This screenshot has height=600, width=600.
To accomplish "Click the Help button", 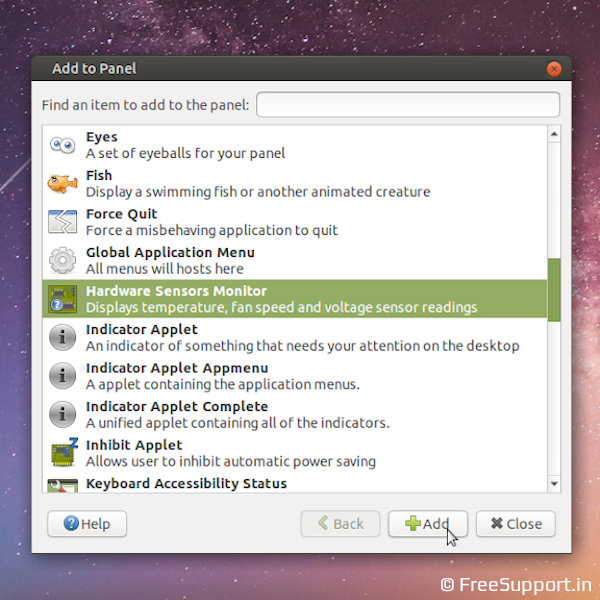I will click(87, 523).
